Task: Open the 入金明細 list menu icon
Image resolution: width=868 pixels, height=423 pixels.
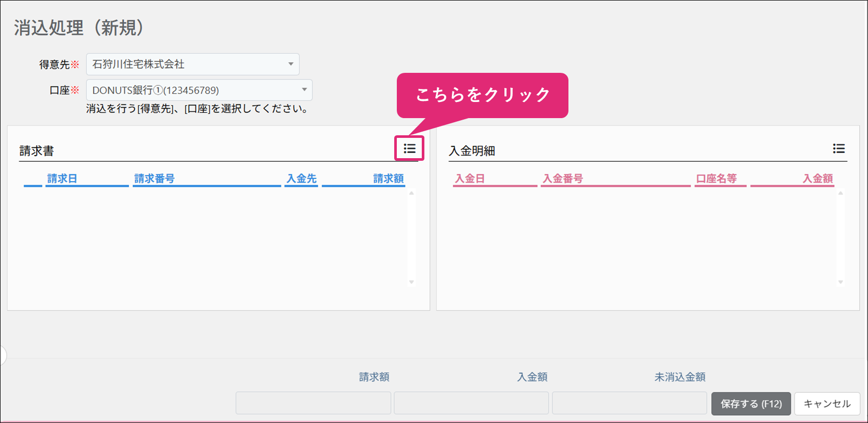Action: click(x=838, y=149)
